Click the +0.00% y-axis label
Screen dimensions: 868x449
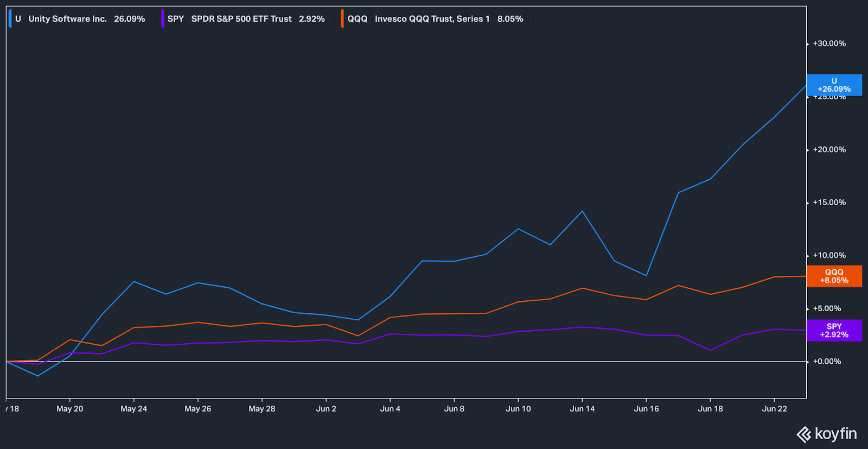pyautogui.click(x=827, y=361)
